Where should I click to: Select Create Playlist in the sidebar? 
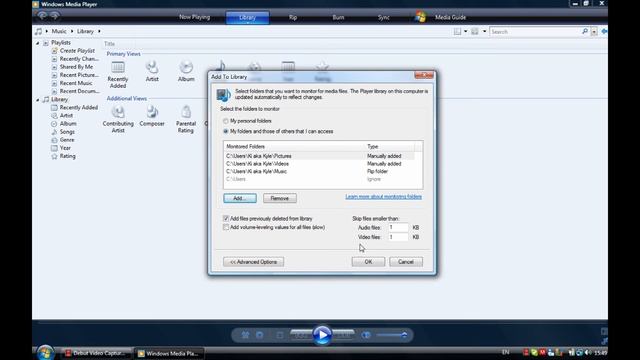[x=77, y=51]
